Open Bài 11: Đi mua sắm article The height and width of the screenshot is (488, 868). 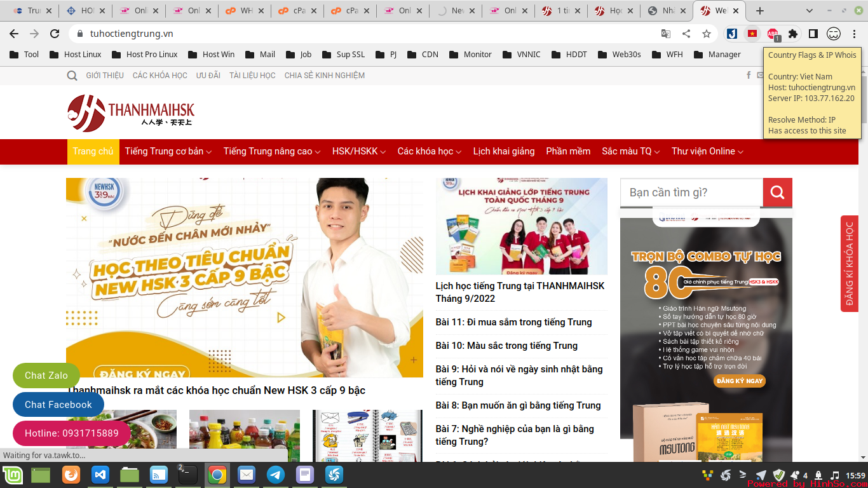(513, 322)
